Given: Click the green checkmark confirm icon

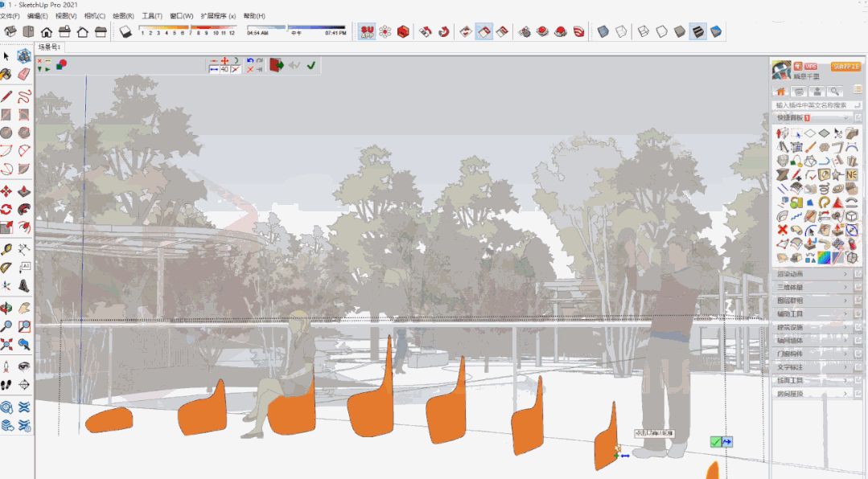Looking at the screenshot, I should [x=311, y=65].
